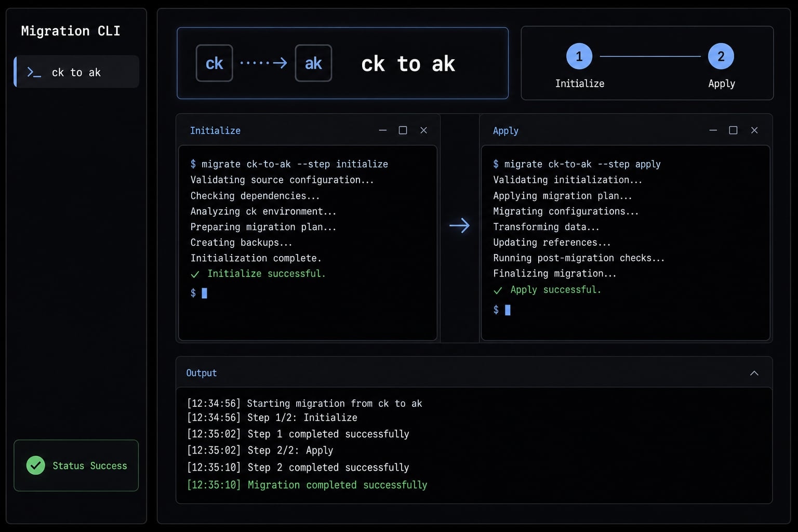Viewport: 798px width, 532px height.
Task: Click the large 'ck to ak' title
Action: [x=408, y=64]
